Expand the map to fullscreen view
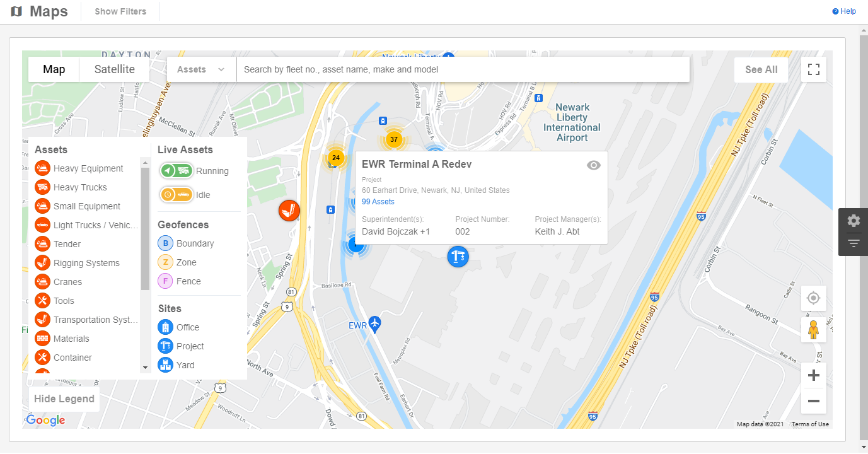The width and height of the screenshot is (868, 454). [813, 69]
